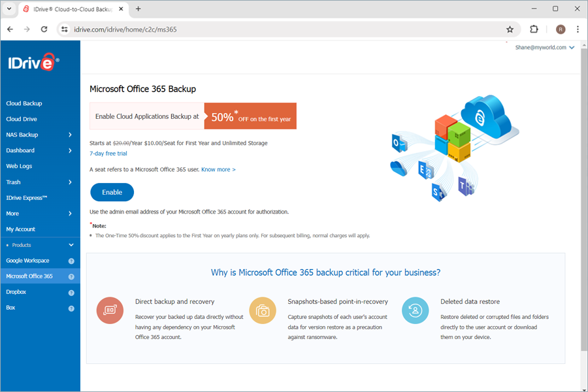The width and height of the screenshot is (588, 392).
Task: Select Box product
Action: point(10,308)
